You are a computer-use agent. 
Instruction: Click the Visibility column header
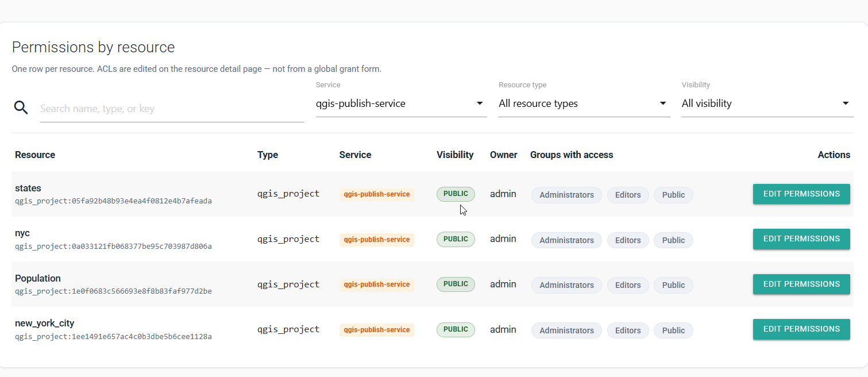(x=455, y=155)
